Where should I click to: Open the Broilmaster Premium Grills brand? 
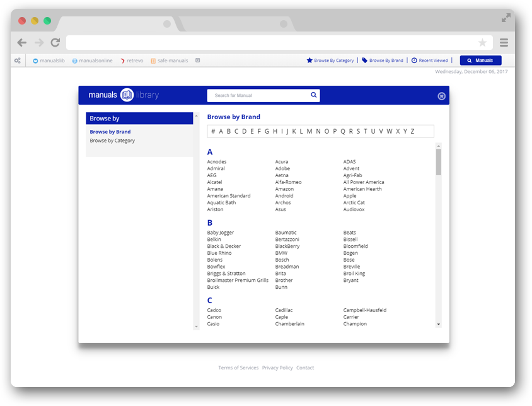click(238, 281)
